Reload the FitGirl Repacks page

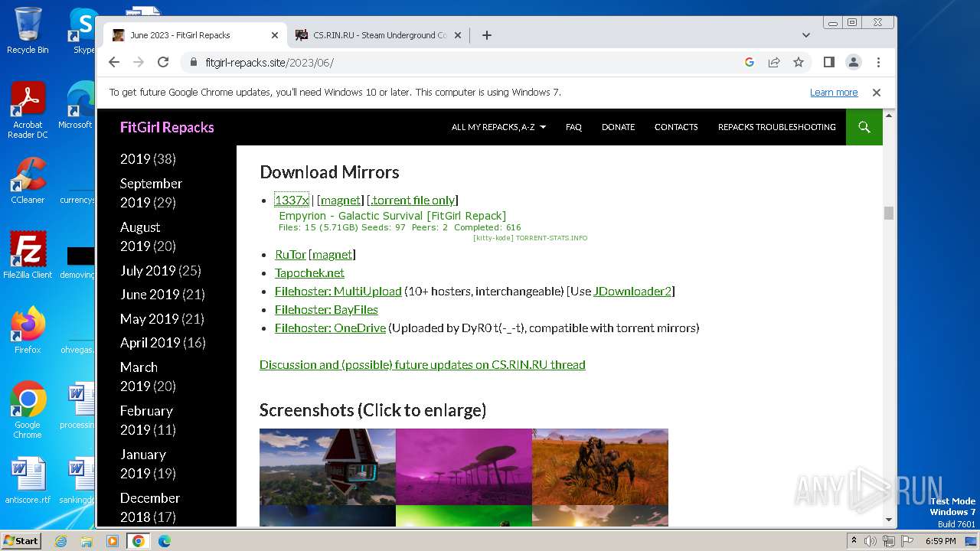[163, 62]
